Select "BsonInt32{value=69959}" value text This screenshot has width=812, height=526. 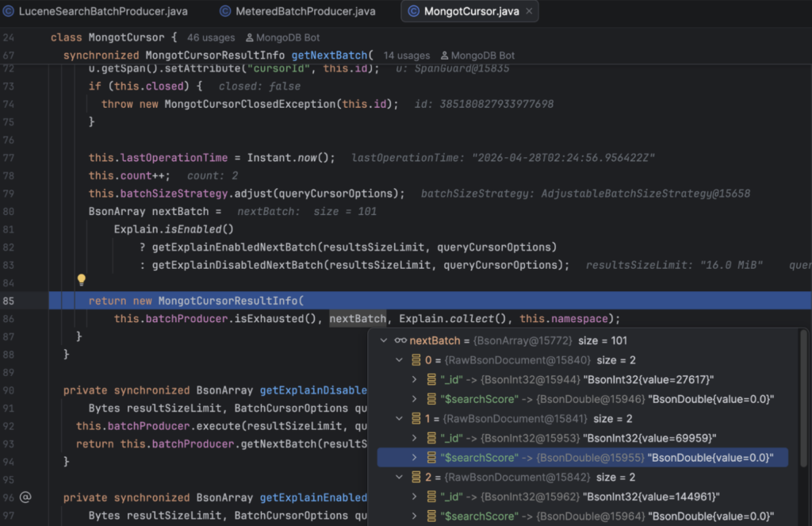coord(649,439)
